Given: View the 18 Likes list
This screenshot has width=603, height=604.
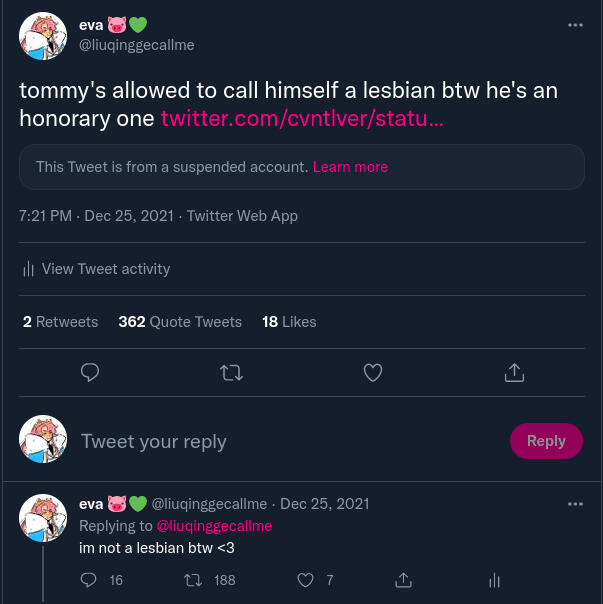Looking at the screenshot, I should pyautogui.click(x=289, y=322).
